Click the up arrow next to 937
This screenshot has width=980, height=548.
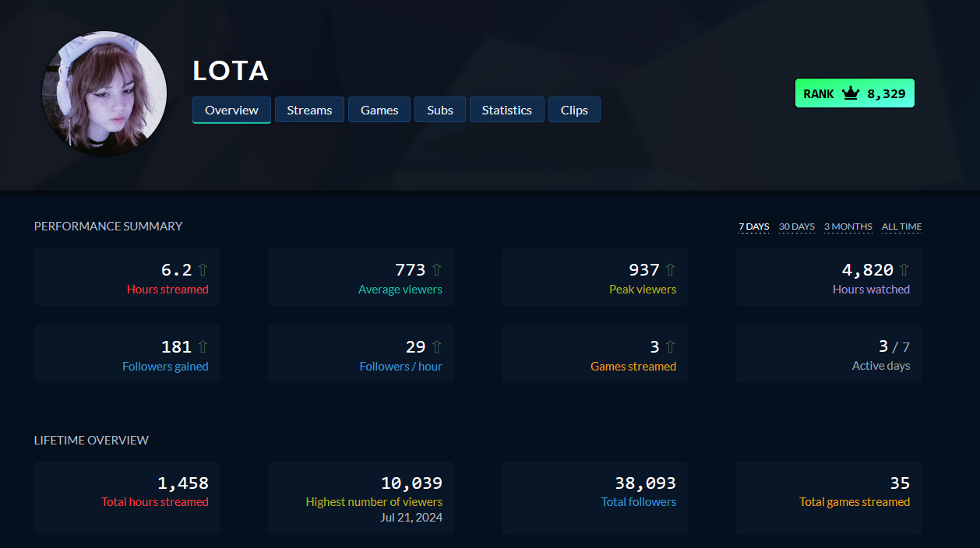[670, 270]
